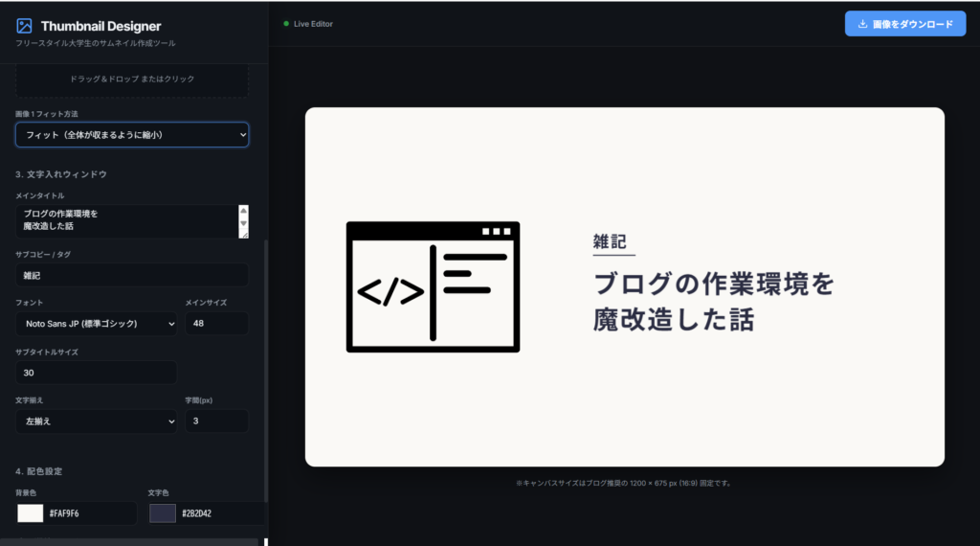Click the code window illustration on canvas
The width and height of the screenshot is (980, 546).
[434, 287]
